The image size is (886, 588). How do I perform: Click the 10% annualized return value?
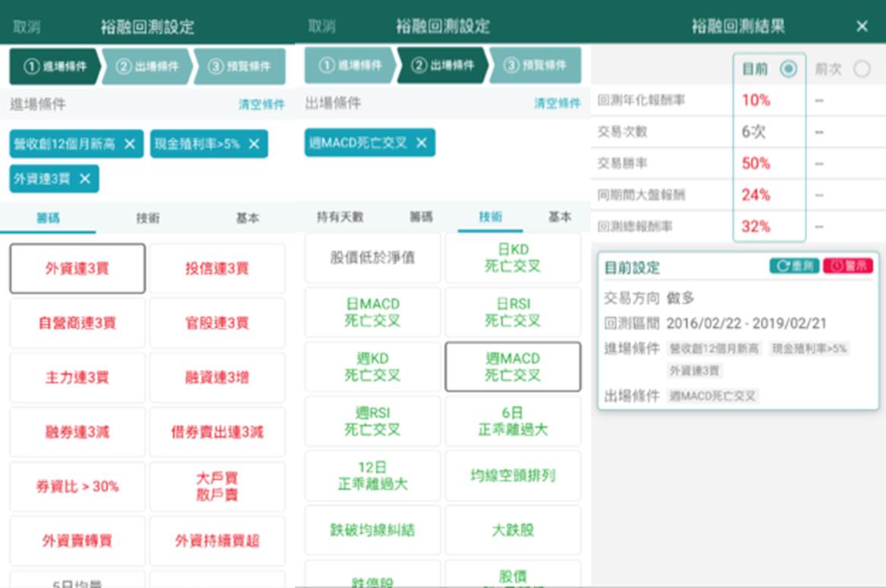click(756, 100)
